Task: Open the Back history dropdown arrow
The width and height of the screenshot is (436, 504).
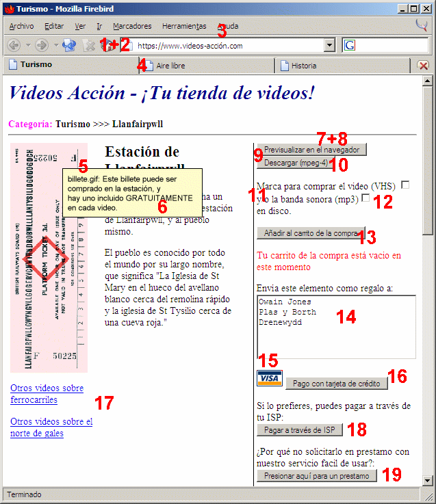Action: click(28, 45)
